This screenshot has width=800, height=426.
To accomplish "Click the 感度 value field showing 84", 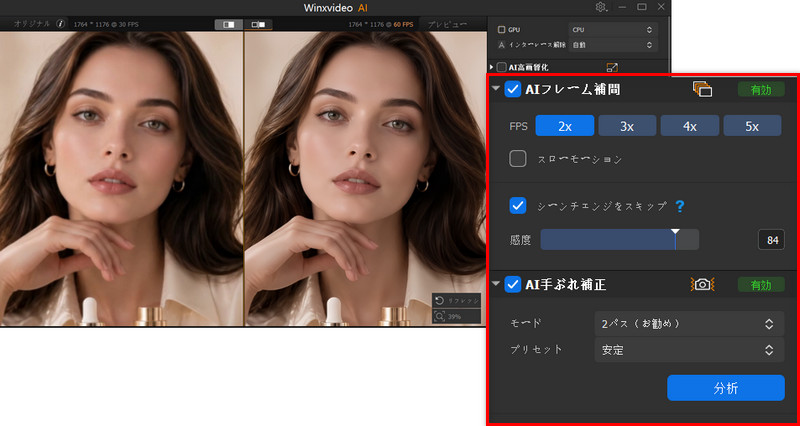I will pos(771,240).
